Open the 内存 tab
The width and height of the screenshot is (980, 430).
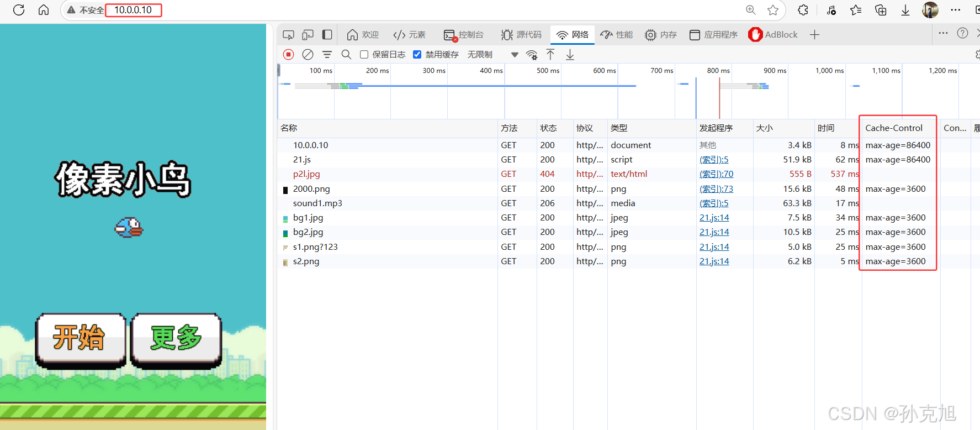click(660, 35)
